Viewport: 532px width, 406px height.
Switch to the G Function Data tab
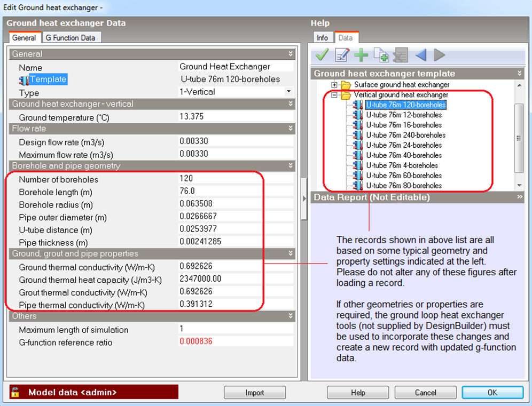coord(70,37)
